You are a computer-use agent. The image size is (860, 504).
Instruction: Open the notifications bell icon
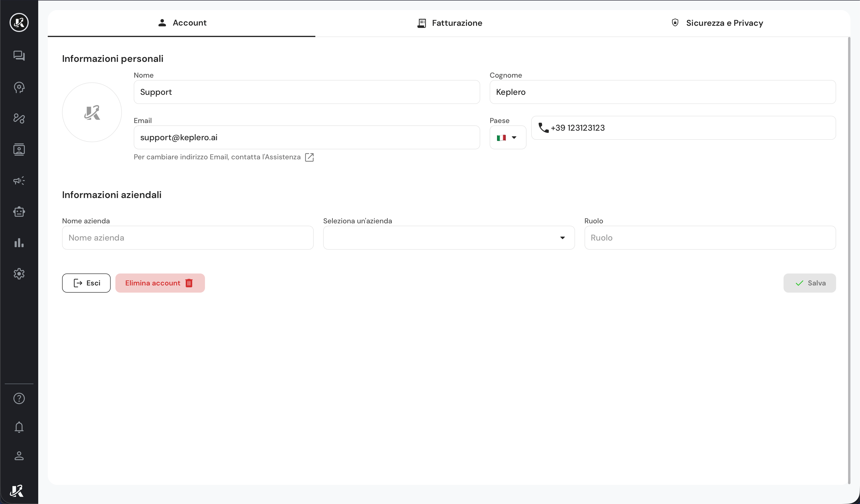(x=19, y=427)
